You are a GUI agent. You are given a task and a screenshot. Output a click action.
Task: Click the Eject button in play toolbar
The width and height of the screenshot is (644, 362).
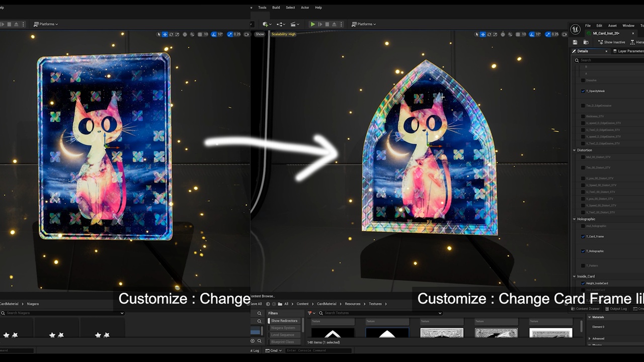(x=334, y=24)
